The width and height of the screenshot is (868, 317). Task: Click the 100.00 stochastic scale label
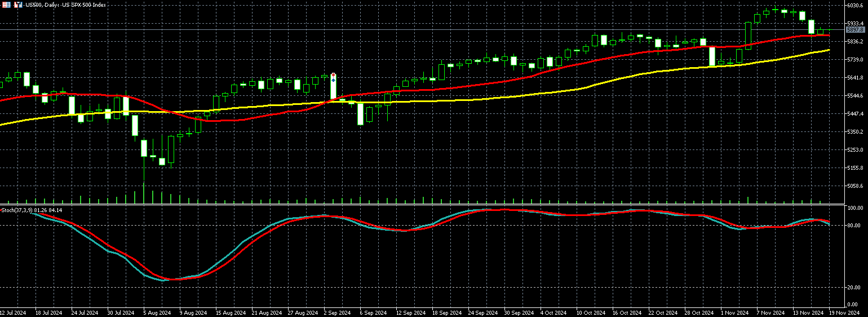coord(855,208)
